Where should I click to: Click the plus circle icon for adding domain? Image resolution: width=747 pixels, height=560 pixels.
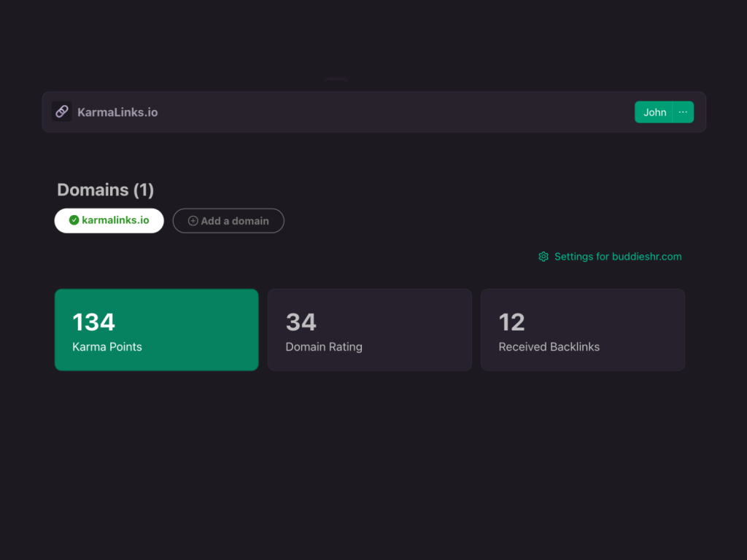pyautogui.click(x=193, y=221)
